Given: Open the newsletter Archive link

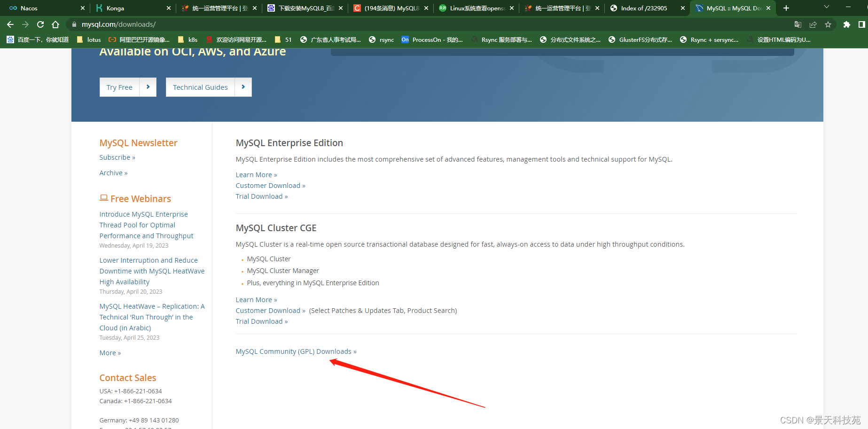Looking at the screenshot, I should [x=113, y=173].
